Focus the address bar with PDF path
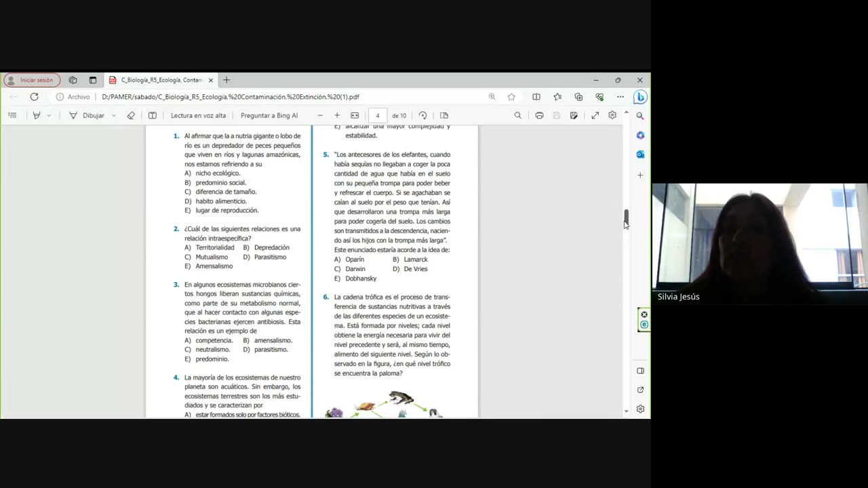Image resolution: width=868 pixels, height=488 pixels. [231, 97]
